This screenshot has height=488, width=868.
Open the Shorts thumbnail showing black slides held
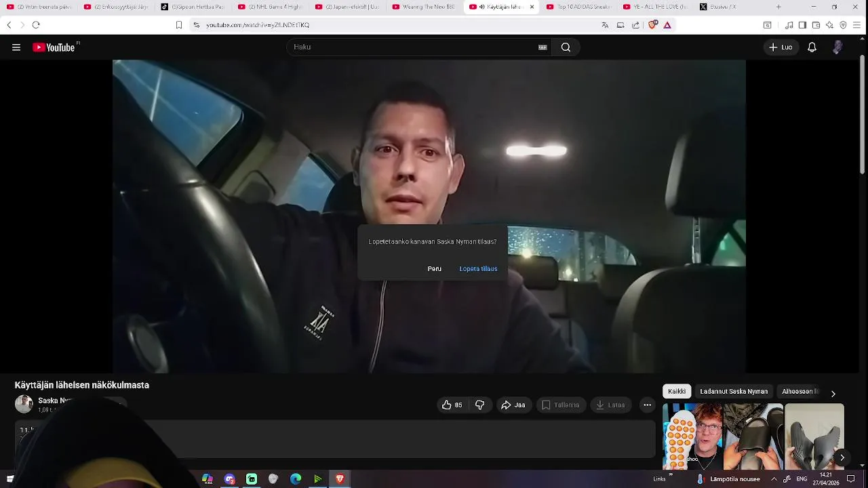coord(753,437)
